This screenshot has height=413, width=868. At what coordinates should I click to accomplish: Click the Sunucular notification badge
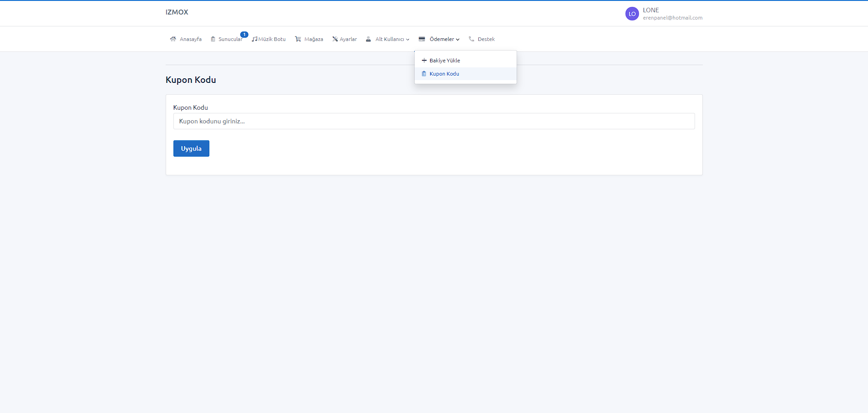point(244,35)
